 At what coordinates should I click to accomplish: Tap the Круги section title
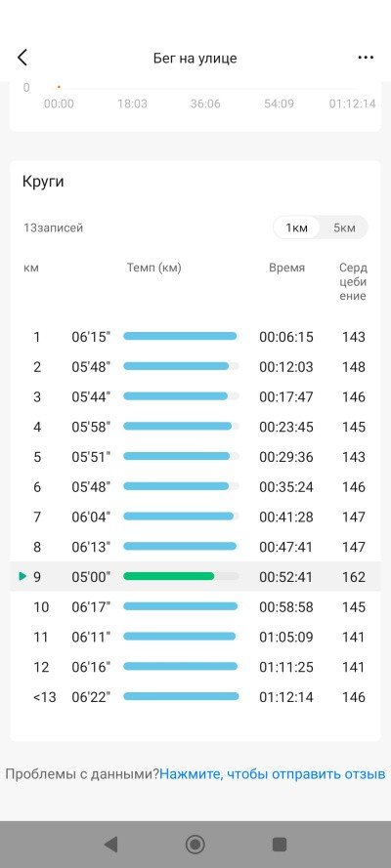pyautogui.click(x=43, y=182)
